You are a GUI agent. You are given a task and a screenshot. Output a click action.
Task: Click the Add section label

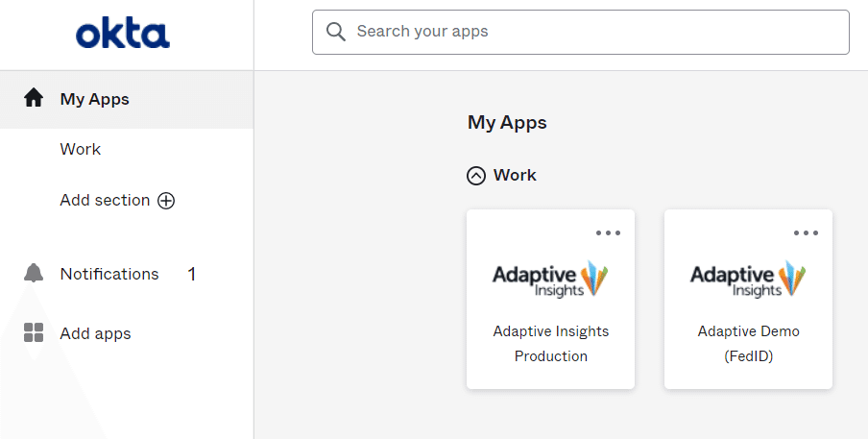(x=105, y=200)
